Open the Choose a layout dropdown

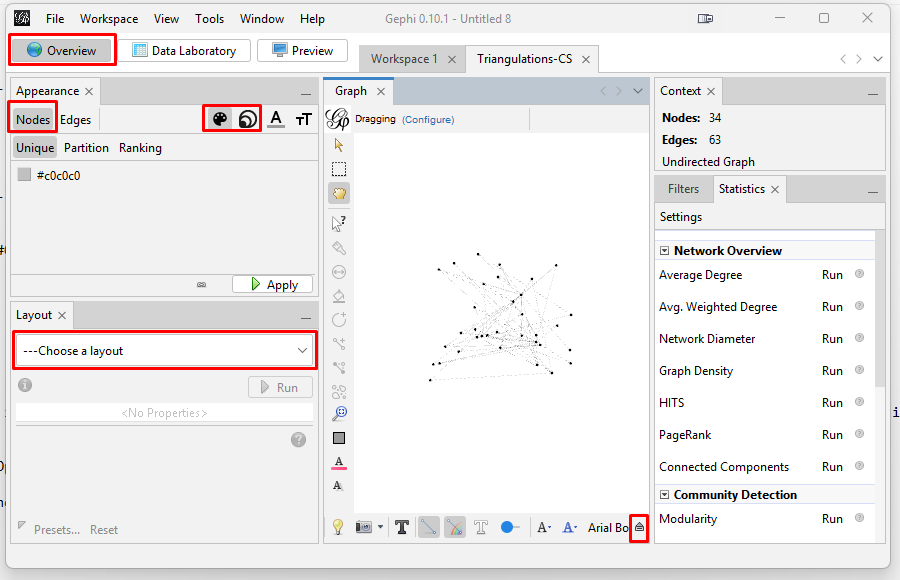[164, 351]
